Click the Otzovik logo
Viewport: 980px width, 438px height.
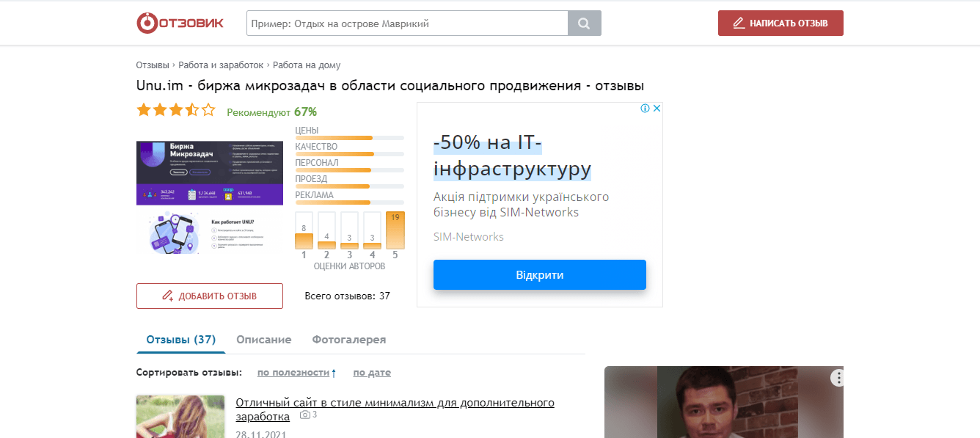[x=180, y=23]
